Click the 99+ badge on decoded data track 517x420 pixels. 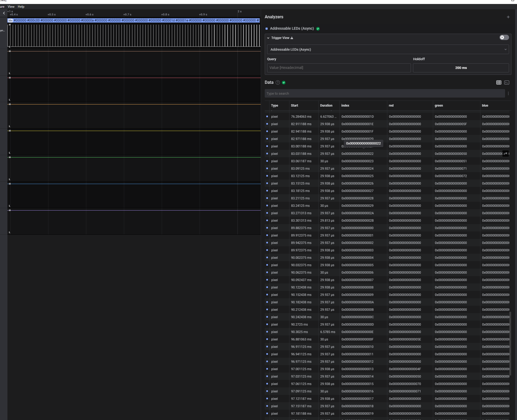[10, 20]
